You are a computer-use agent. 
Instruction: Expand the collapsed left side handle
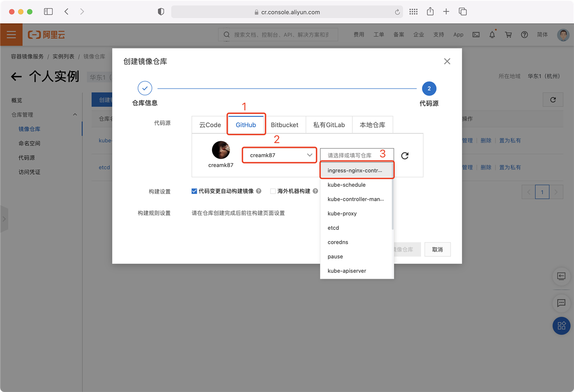click(4, 219)
